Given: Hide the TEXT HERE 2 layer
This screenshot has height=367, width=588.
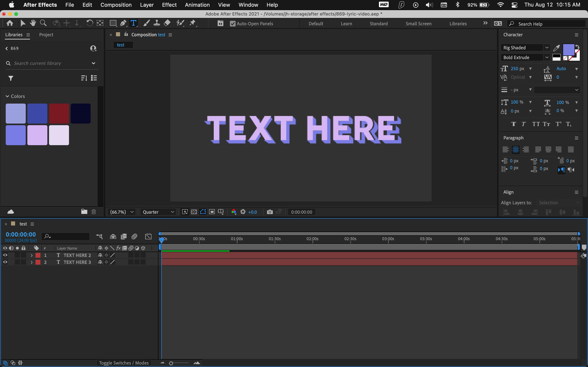Looking at the screenshot, I should click(5, 255).
